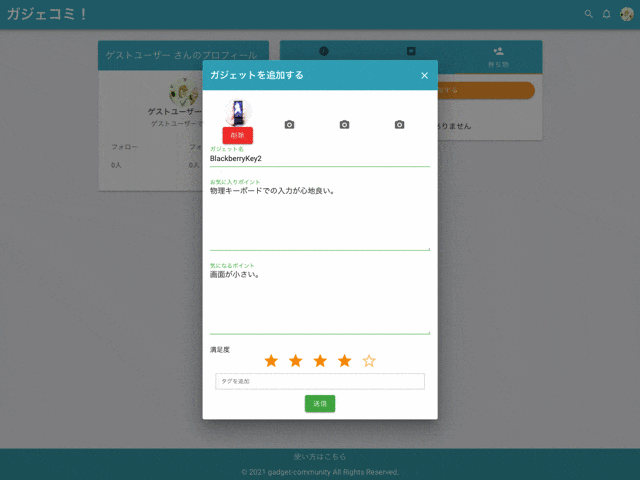
Task: Click the orange add button behind dialog
Action: coord(486,90)
